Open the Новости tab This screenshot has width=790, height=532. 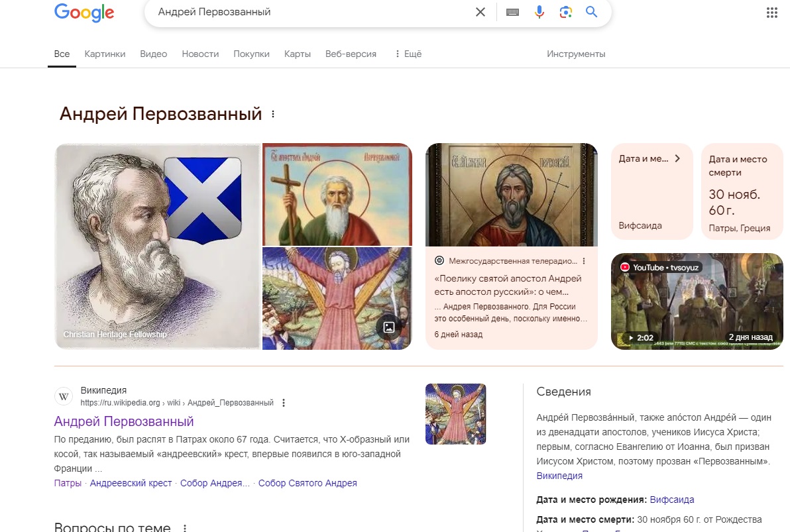200,54
